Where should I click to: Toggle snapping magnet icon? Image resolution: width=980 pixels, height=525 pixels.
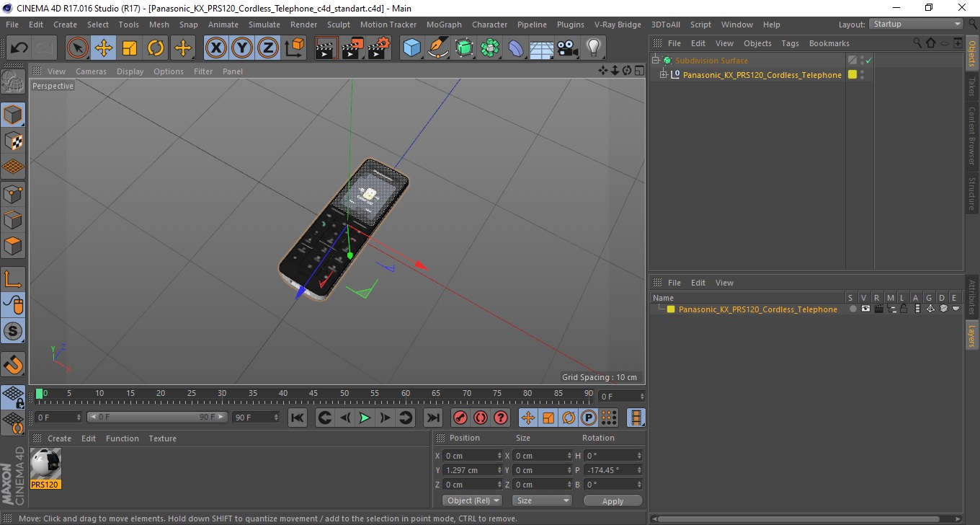(x=13, y=364)
